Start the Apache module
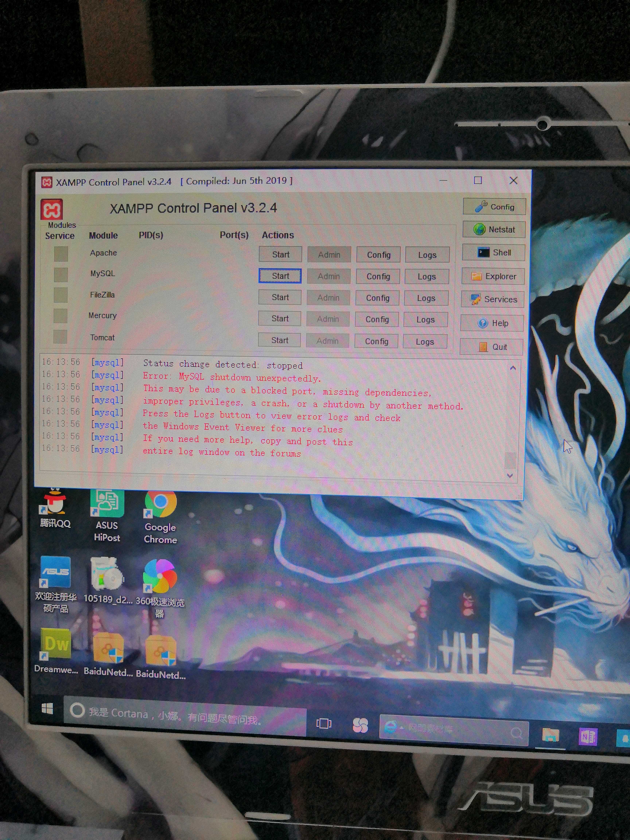This screenshot has width=630, height=840. [280, 254]
